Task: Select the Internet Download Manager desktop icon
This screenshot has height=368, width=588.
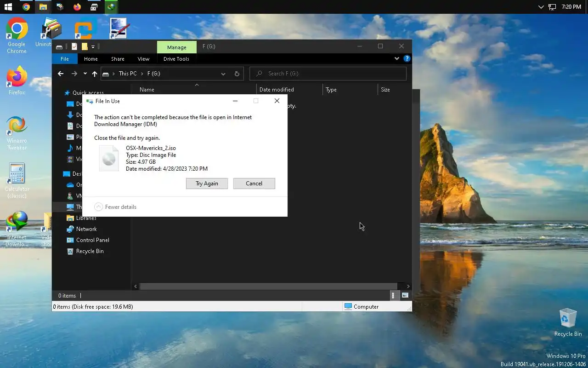Action: (x=17, y=229)
